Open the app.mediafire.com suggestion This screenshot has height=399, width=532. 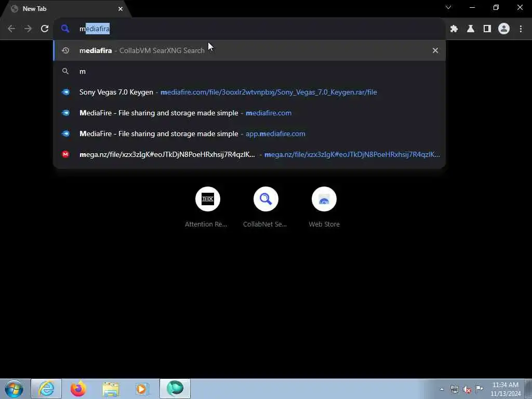(249, 134)
